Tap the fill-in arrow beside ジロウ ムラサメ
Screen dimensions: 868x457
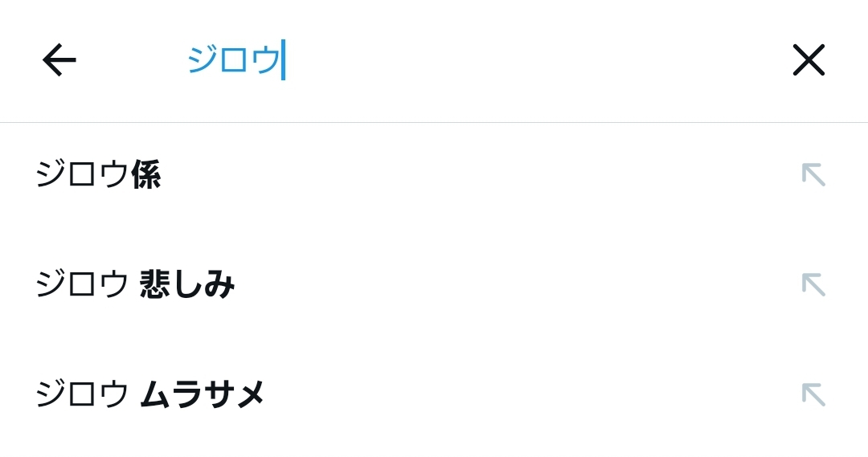(x=813, y=394)
